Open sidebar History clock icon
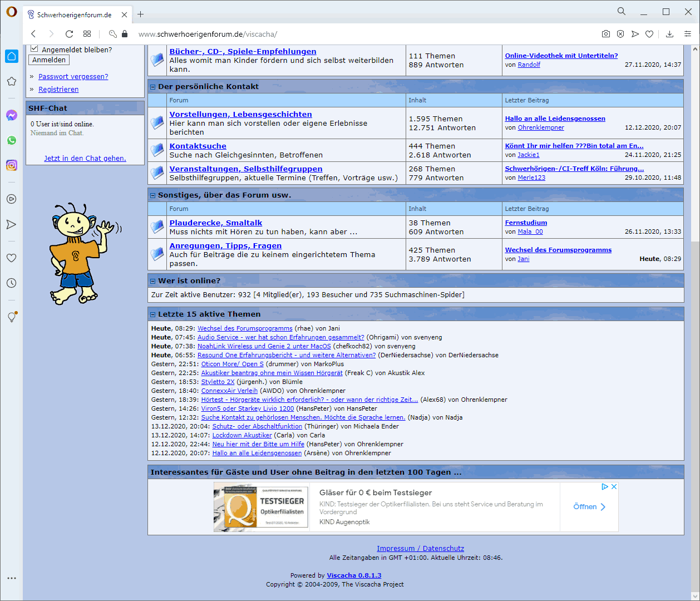This screenshot has height=601, width=700. coord(12,283)
